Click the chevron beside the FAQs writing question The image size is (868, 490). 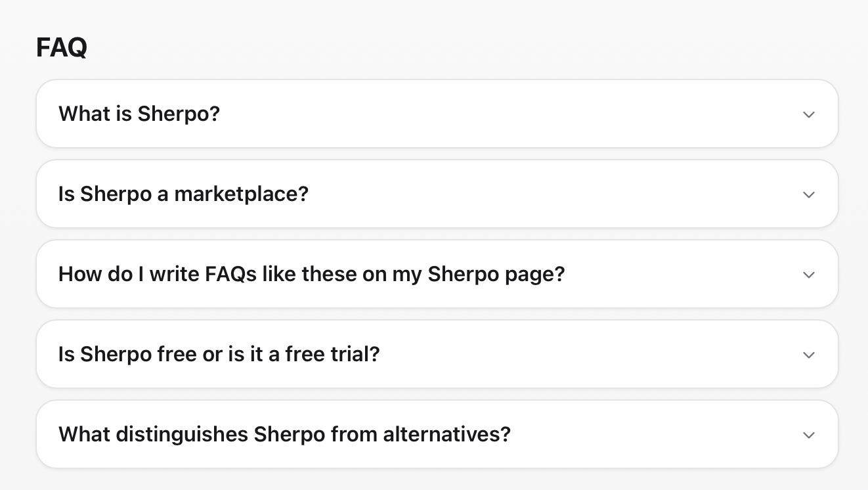click(808, 275)
